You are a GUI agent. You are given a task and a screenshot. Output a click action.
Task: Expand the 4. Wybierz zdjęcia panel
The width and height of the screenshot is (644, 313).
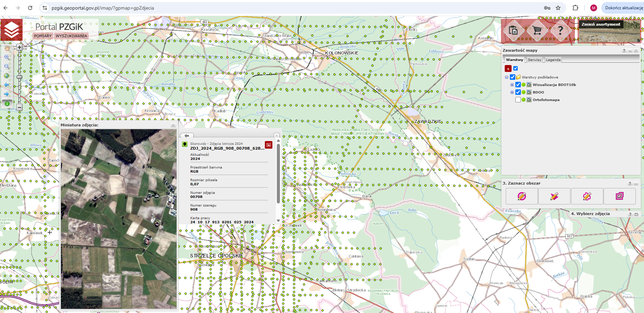coord(636,214)
